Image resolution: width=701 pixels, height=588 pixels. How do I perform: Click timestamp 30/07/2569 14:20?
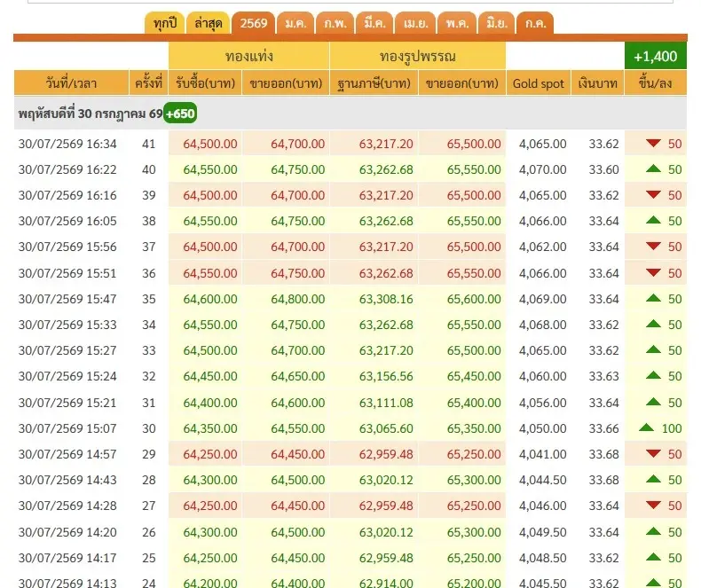(x=67, y=532)
